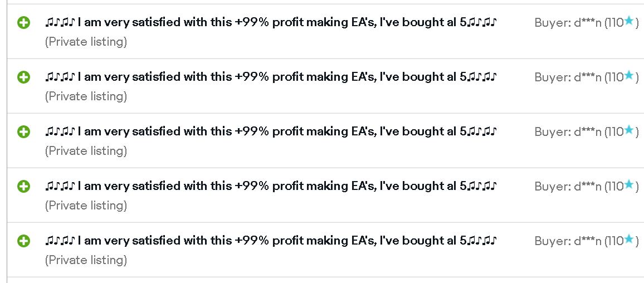Click the green plus icon on the third feedback row

[x=23, y=132]
